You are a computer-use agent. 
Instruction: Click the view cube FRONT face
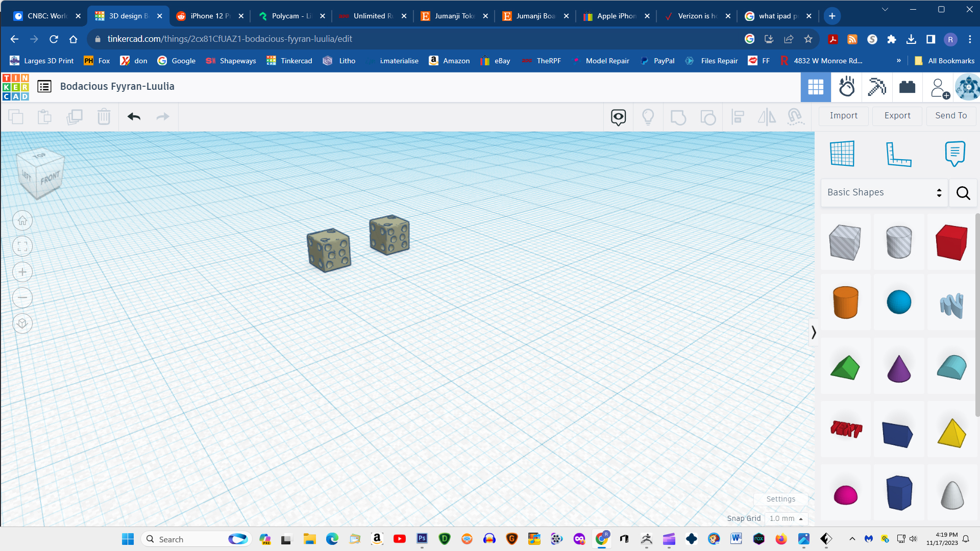(51, 179)
